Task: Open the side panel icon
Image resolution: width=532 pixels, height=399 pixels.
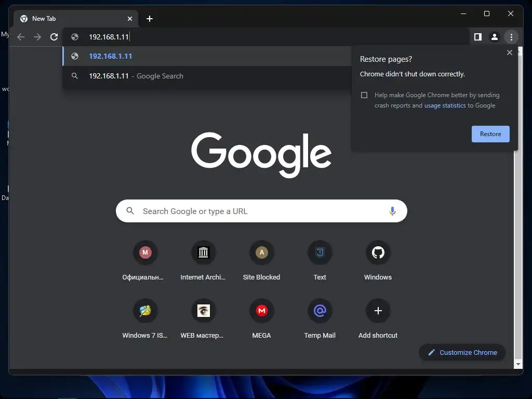Action: tap(478, 37)
